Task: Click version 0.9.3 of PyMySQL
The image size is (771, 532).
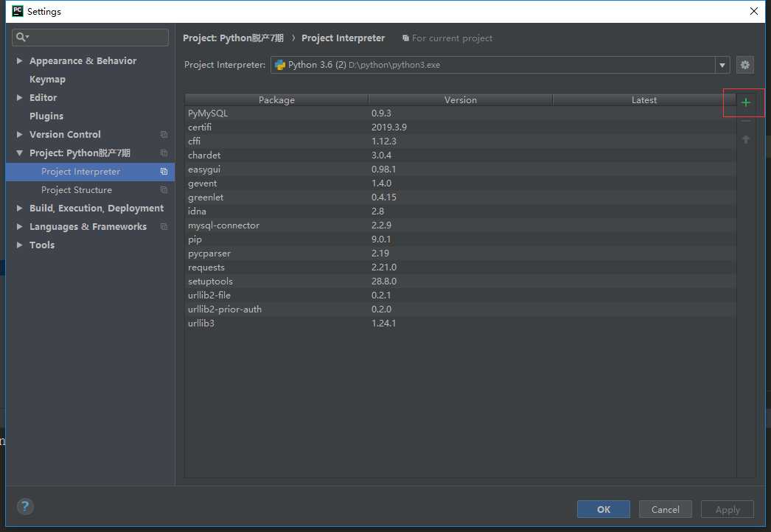Action: 381,113
